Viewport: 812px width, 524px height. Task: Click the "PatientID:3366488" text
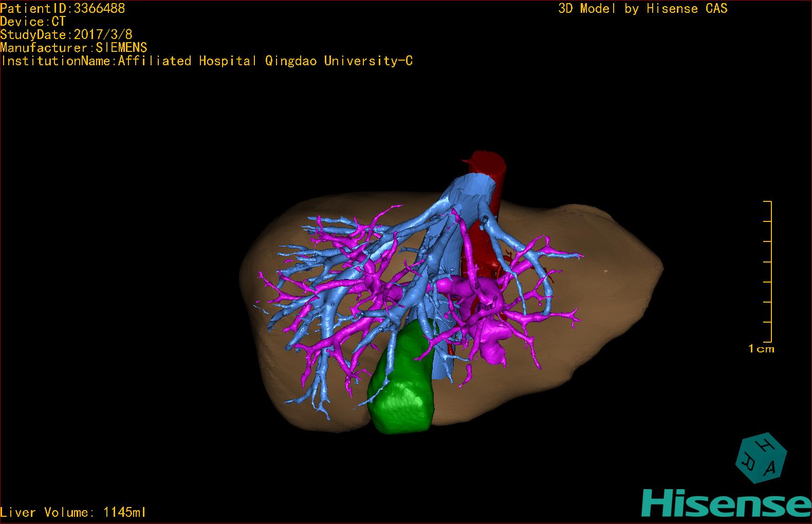tap(62, 8)
